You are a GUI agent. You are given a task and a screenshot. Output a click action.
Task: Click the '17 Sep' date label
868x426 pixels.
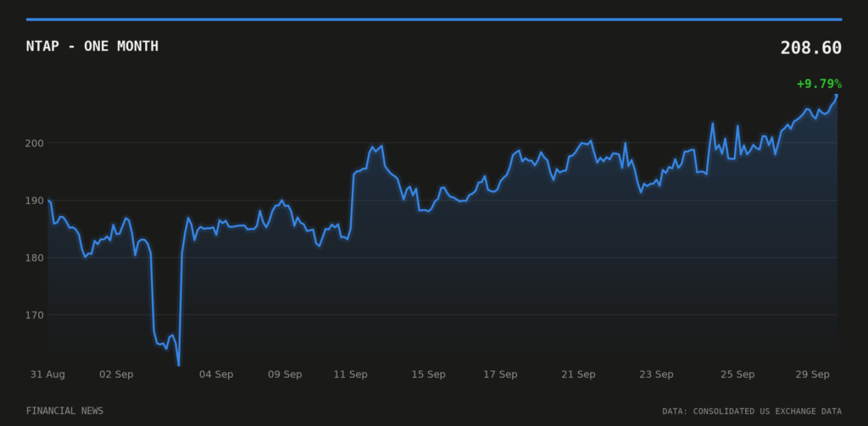500,374
